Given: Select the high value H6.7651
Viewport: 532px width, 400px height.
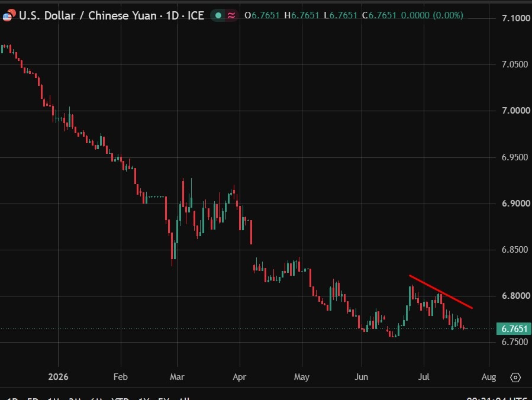Looking at the screenshot, I should coord(301,15).
